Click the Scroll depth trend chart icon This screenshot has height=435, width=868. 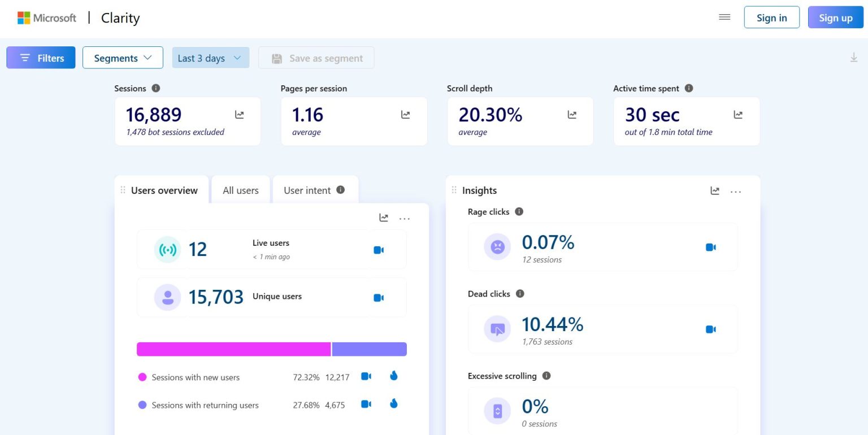(x=572, y=115)
